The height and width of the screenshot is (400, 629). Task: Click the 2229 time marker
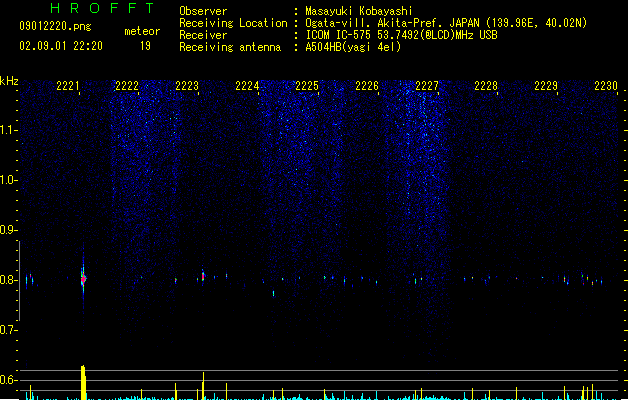(546, 86)
